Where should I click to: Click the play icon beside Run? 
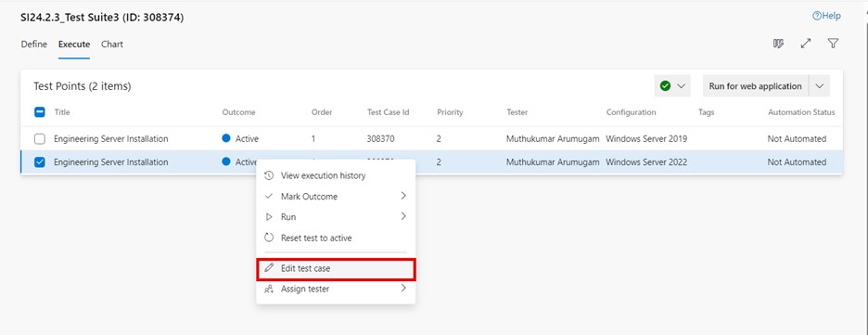point(269,217)
